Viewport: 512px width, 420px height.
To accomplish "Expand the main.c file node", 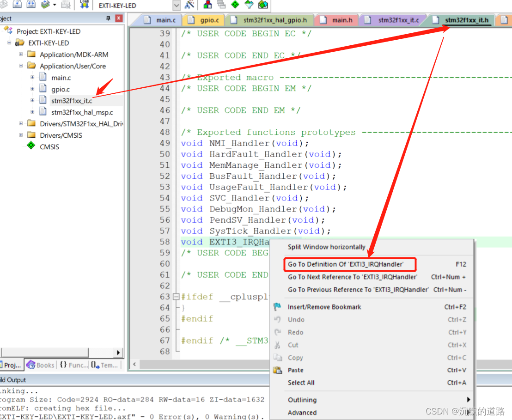I will coord(32,78).
